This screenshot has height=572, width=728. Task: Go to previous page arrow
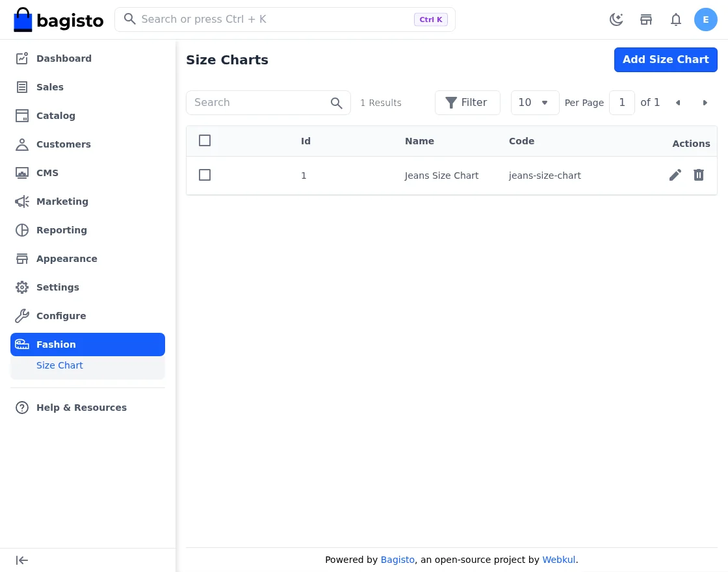tap(678, 103)
